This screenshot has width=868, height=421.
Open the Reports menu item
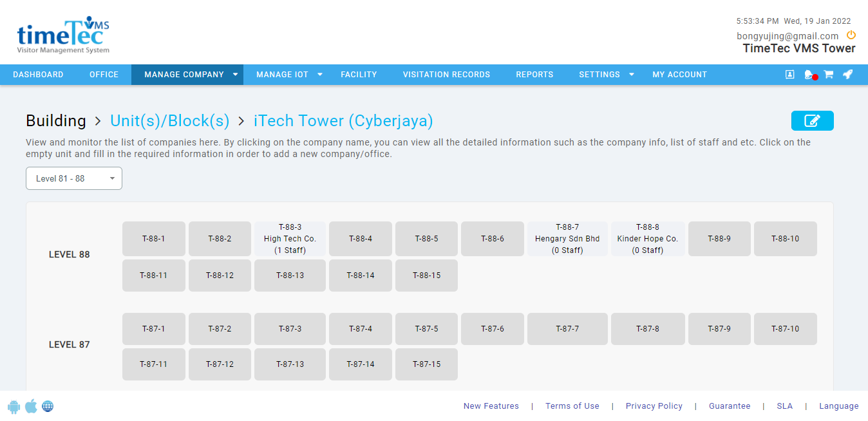tap(534, 75)
